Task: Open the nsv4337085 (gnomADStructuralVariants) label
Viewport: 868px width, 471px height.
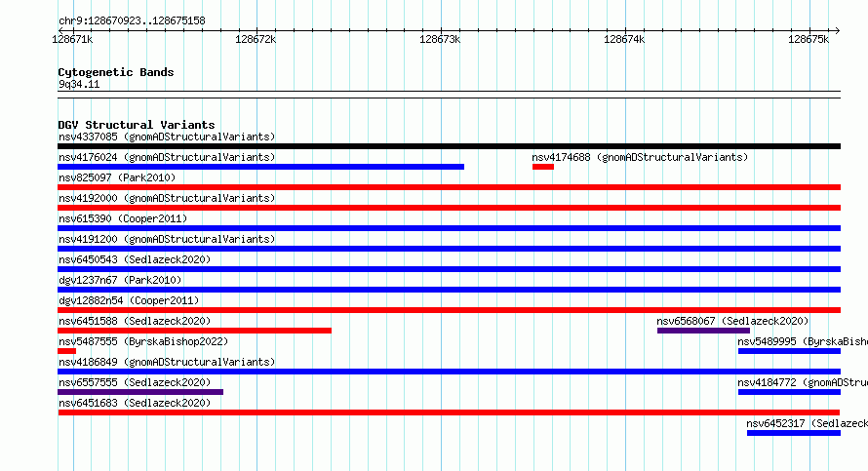Action: (167, 137)
